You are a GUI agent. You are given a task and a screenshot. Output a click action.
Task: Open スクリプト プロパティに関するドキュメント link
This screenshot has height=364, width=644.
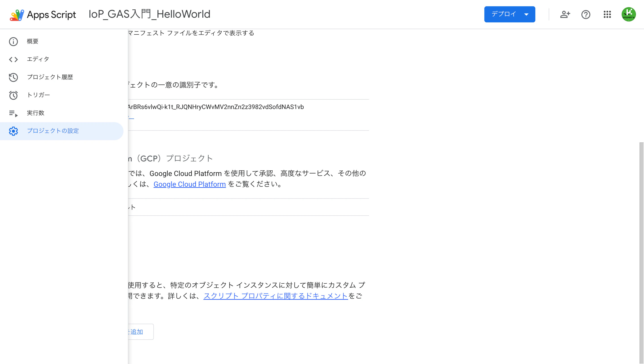coord(276,296)
